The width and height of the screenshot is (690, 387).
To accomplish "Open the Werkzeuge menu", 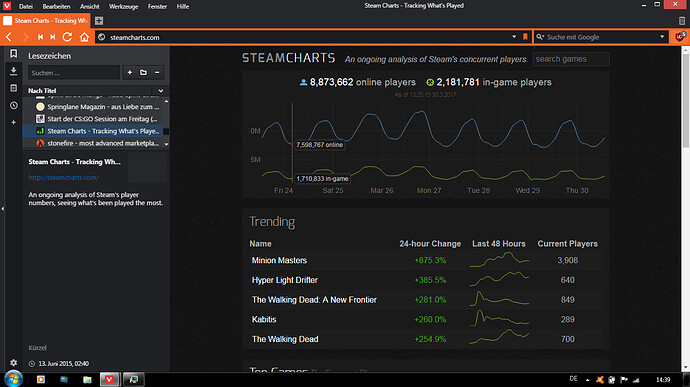I will (123, 7).
